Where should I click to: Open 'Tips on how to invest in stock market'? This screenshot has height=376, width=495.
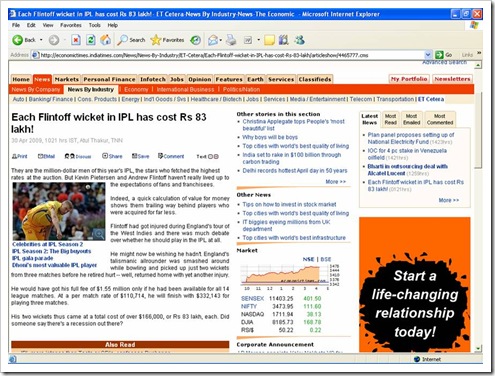click(x=289, y=204)
